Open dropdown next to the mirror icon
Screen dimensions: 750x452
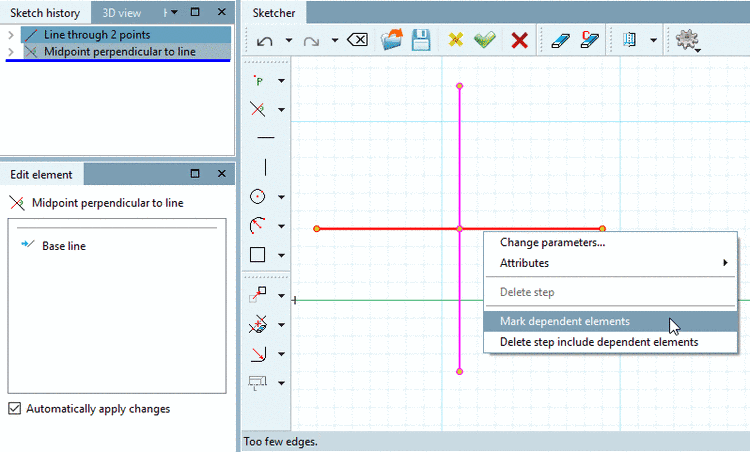click(653, 40)
